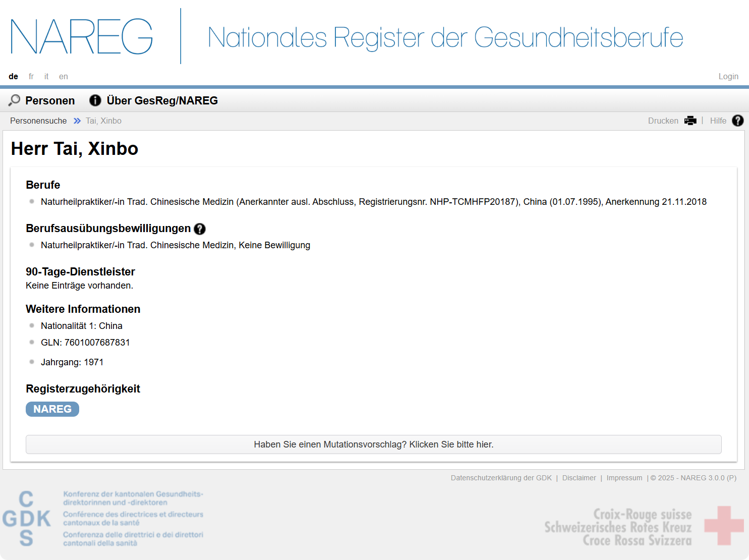
Task: Select the Italian language option
Action: pos(46,76)
